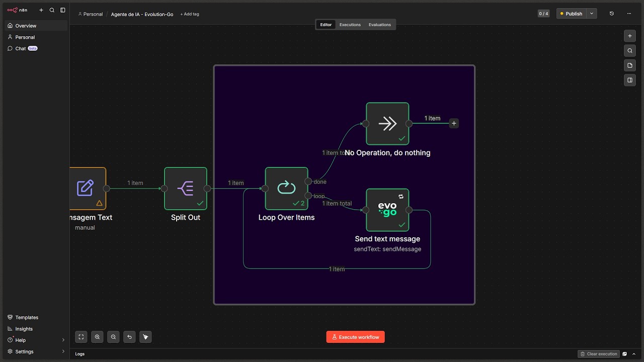Open the three-dots workflow menu
Viewport: 644px width, 362px height.
click(x=629, y=14)
